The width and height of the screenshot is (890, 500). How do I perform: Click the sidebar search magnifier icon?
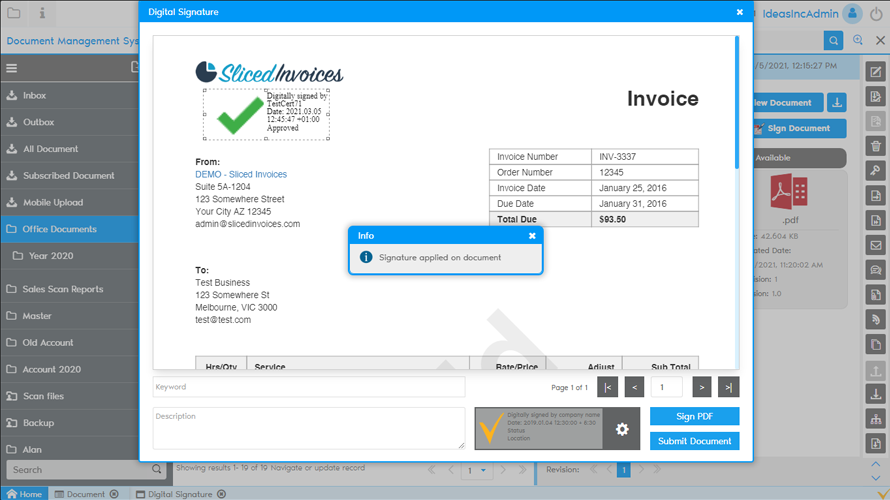(157, 469)
